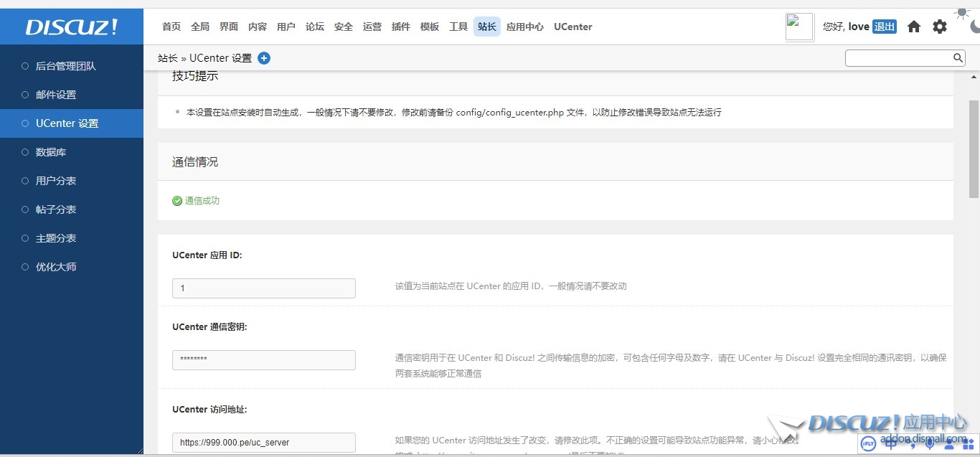
Task: Go to 邮件设置 in sidebar
Action: 72,95
